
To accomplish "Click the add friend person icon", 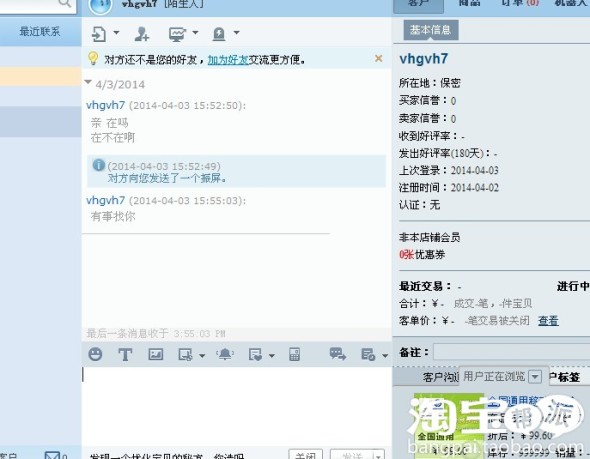I will 142,34.
